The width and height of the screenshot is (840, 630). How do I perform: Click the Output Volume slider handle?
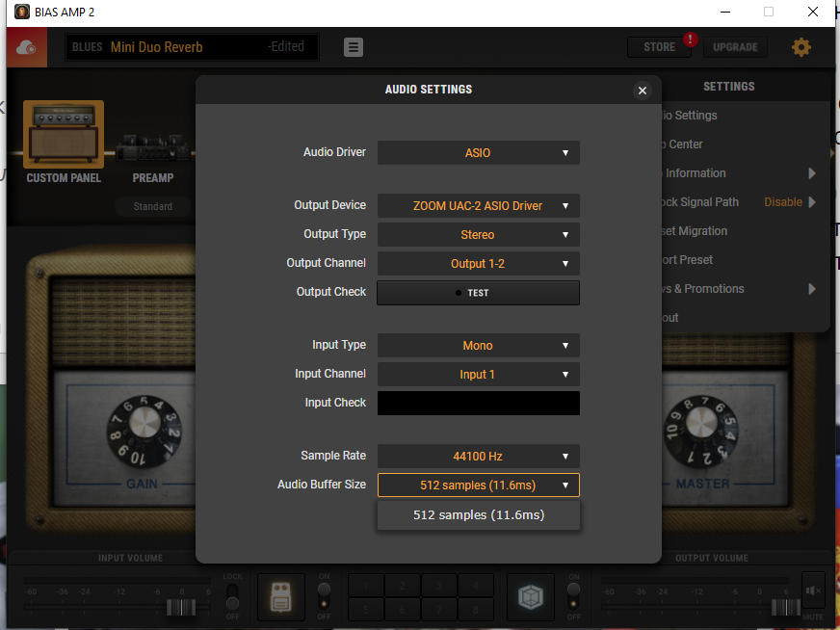[786, 608]
